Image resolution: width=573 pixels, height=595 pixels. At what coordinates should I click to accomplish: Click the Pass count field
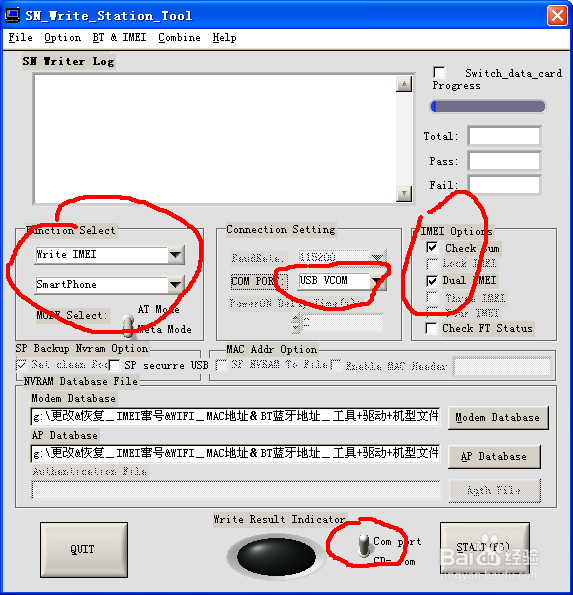504,161
